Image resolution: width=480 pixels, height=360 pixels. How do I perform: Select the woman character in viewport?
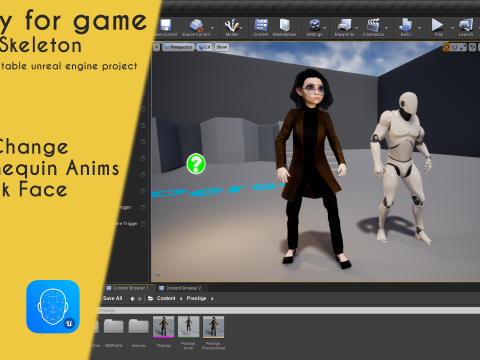[312, 167]
